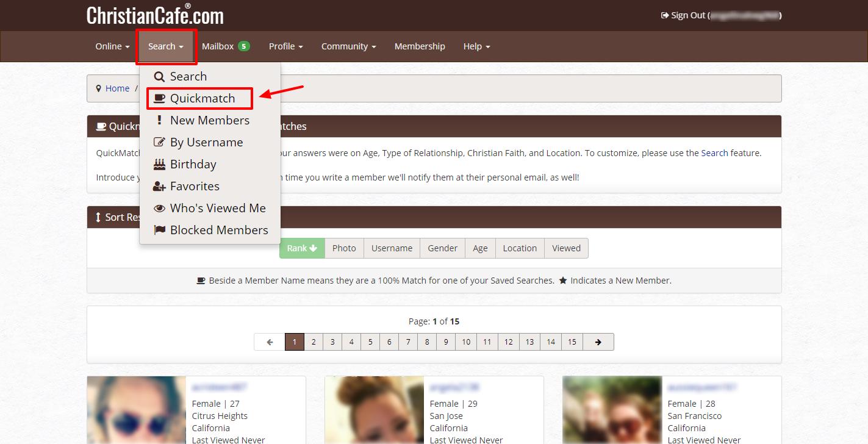The image size is (868, 444).
Task: Jump to page 7
Action: coord(408,342)
